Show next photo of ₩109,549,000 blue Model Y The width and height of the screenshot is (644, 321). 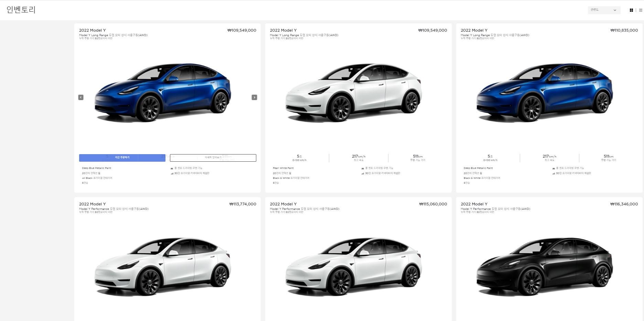click(254, 97)
